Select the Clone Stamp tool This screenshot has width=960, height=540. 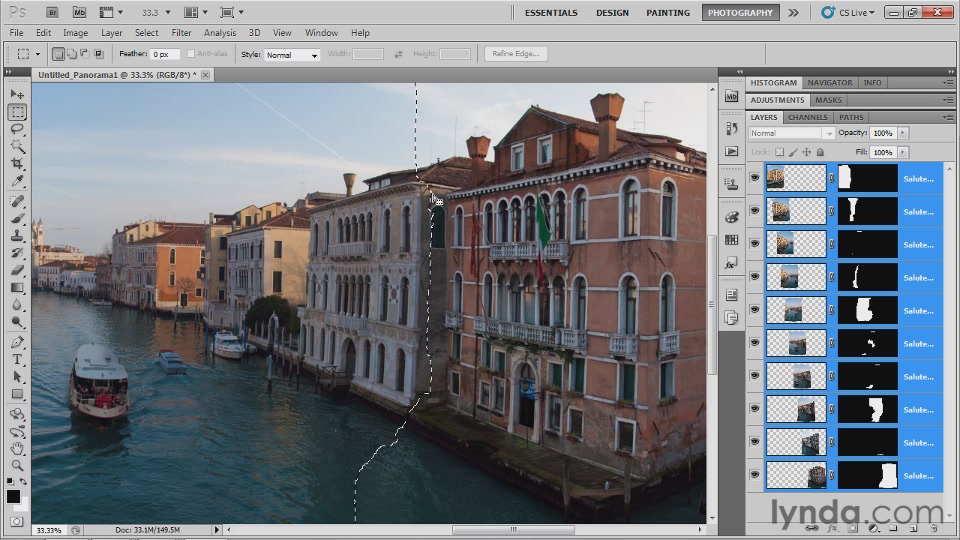coord(17,236)
